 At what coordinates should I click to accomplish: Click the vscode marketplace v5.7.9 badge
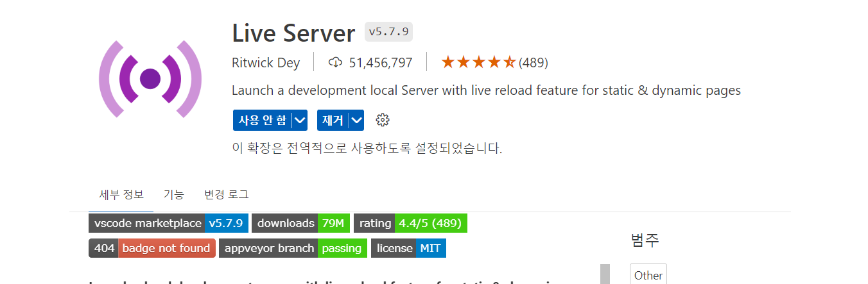point(168,223)
